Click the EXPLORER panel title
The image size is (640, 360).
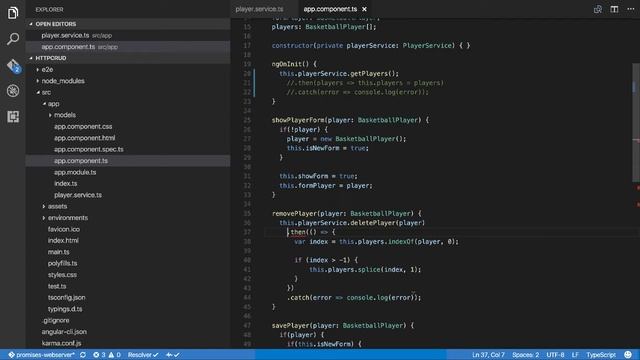49,9
